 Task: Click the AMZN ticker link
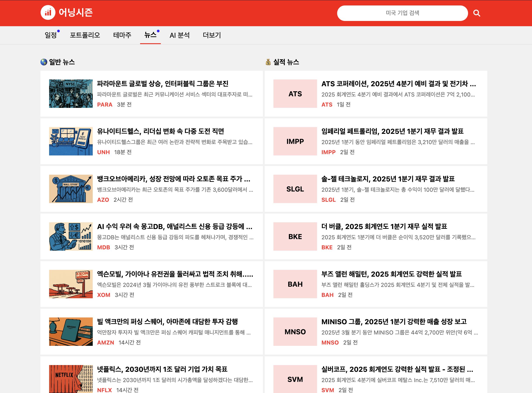[x=106, y=342]
